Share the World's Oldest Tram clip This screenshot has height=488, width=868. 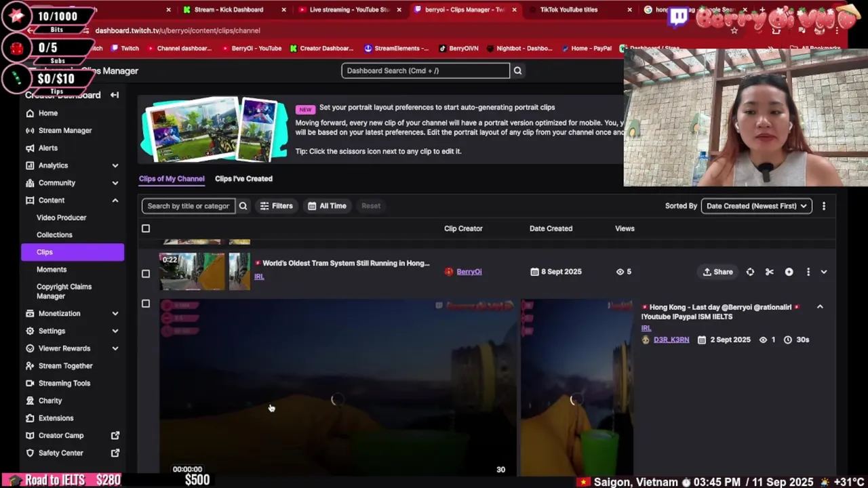(717, 272)
